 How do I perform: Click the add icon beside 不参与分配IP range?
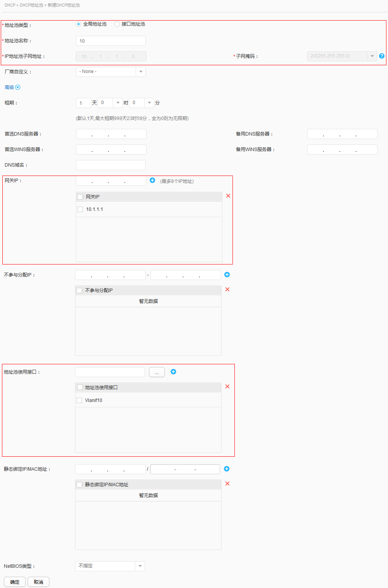point(227,275)
